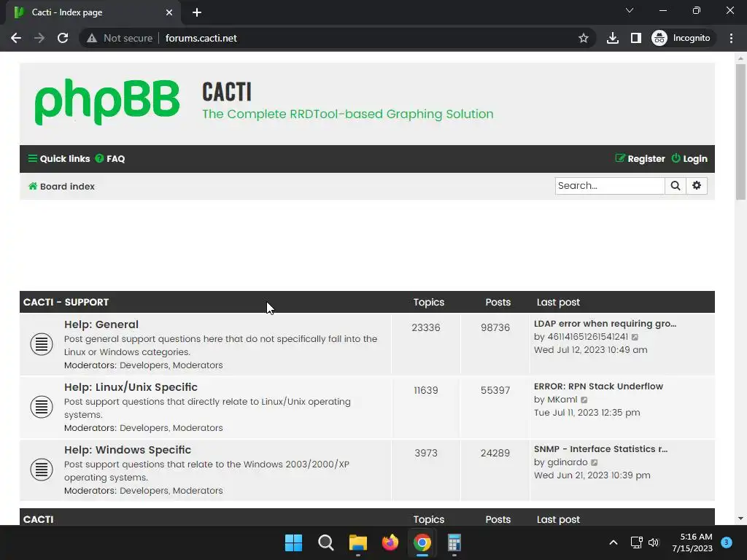This screenshot has height=560, width=747.
Task: Click posts count 55397
Action: pos(495,391)
